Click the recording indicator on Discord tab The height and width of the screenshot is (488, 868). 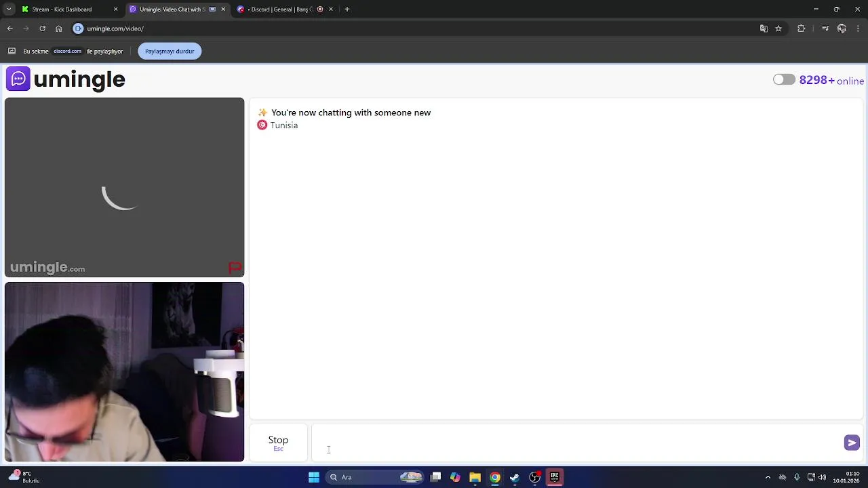click(x=320, y=9)
